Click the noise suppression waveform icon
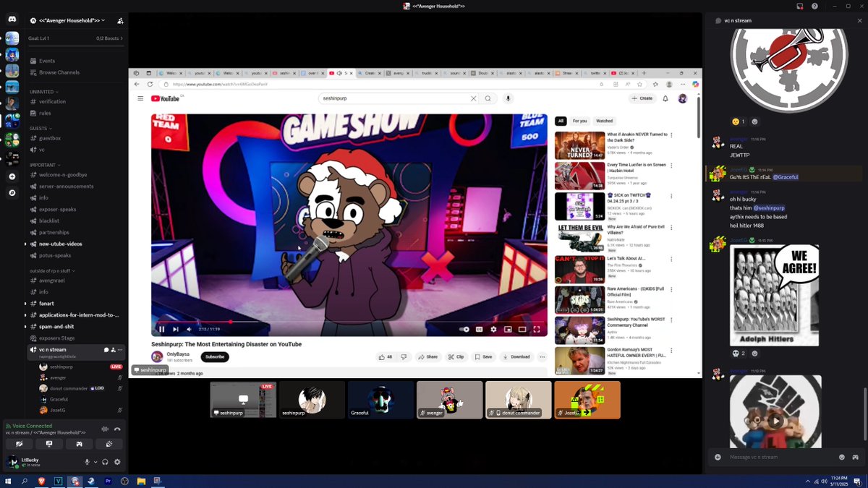The height and width of the screenshot is (488, 868). (x=105, y=429)
